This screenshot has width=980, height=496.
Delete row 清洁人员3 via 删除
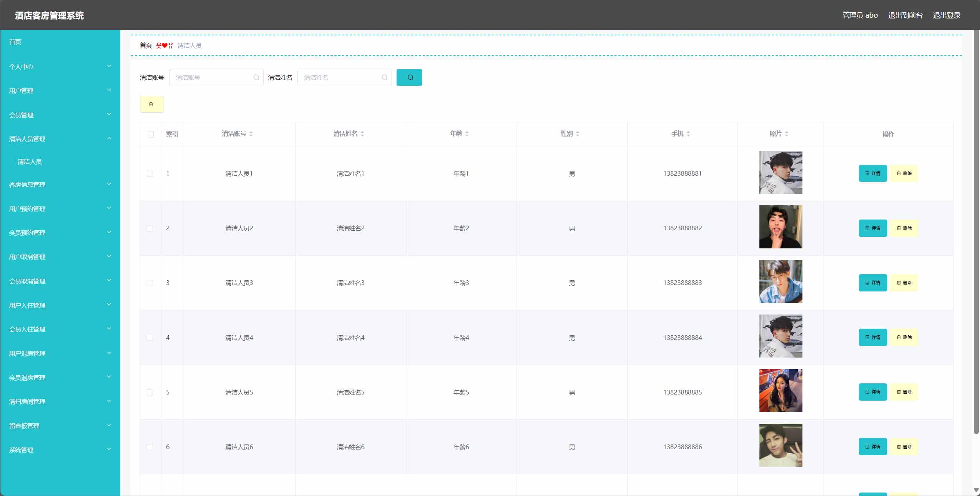904,283
